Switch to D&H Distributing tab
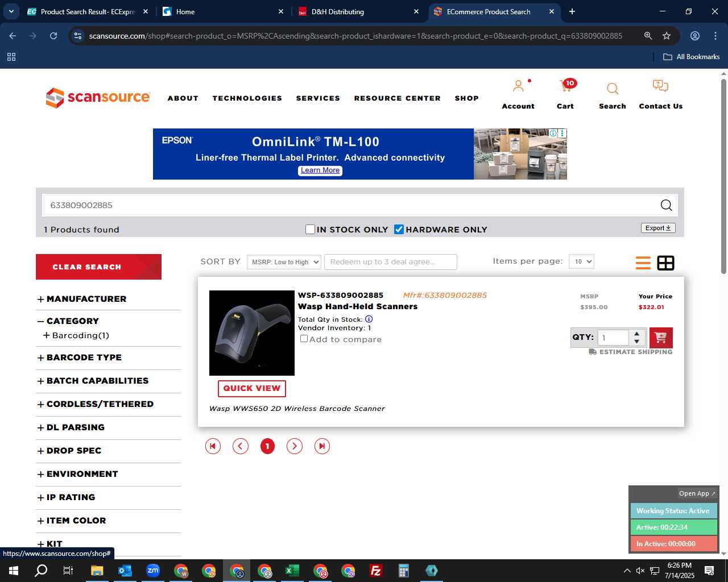Image resolution: width=728 pixels, height=582 pixels. coord(358,11)
